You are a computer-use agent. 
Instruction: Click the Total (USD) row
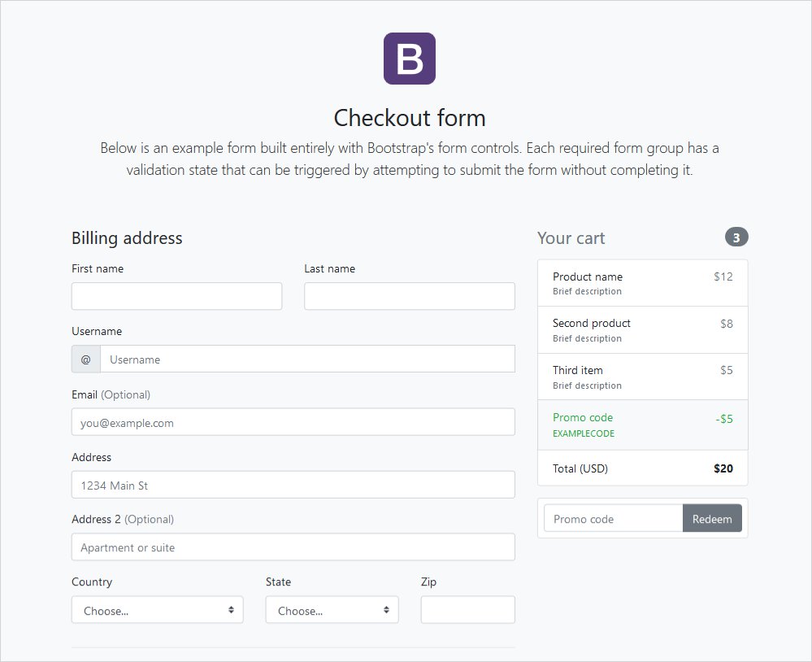click(x=642, y=468)
